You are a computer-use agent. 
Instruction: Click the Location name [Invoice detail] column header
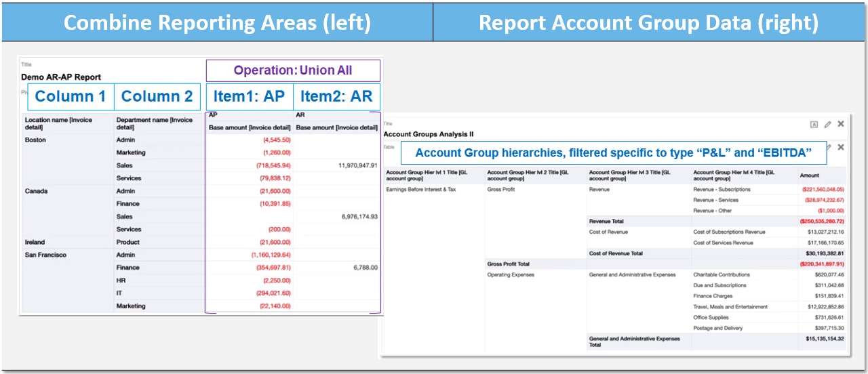pos(66,123)
